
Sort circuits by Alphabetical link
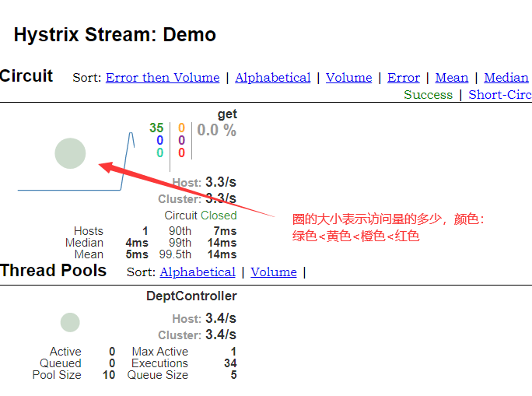(273, 77)
